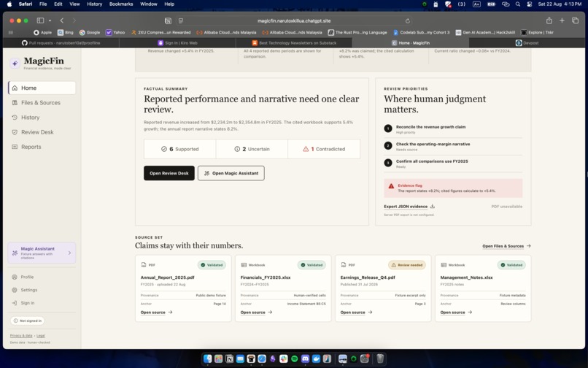
Task: Open Files & Sources arrow link
Action: [x=506, y=246]
